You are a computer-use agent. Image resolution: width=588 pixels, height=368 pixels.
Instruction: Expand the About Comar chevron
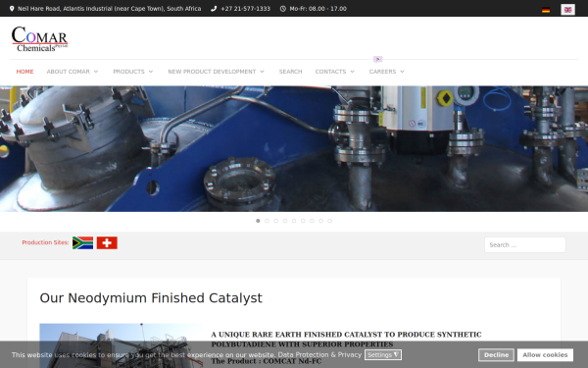[96, 72]
